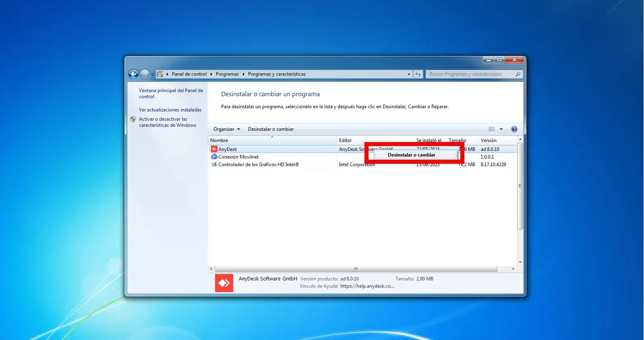The width and height of the screenshot is (644, 340).
Task: Open view options dropdown arrow
Action: (501, 129)
